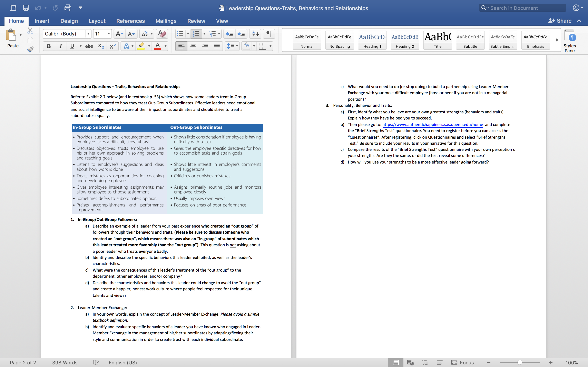Print the document
The height and width of the screenshot is (367, 588).
[68, 8]
